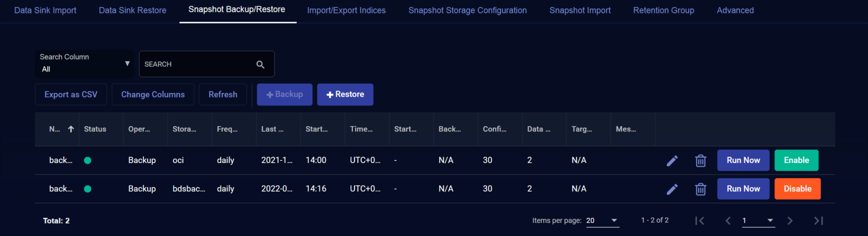The image size is (868, 236).
Task: Enable the oci daily backup
Action: point(796,160)
